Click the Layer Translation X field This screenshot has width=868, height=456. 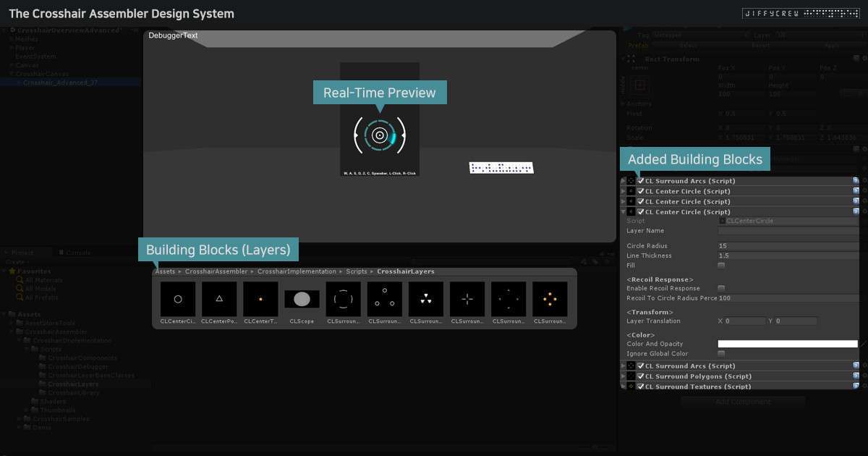[745, 321]
